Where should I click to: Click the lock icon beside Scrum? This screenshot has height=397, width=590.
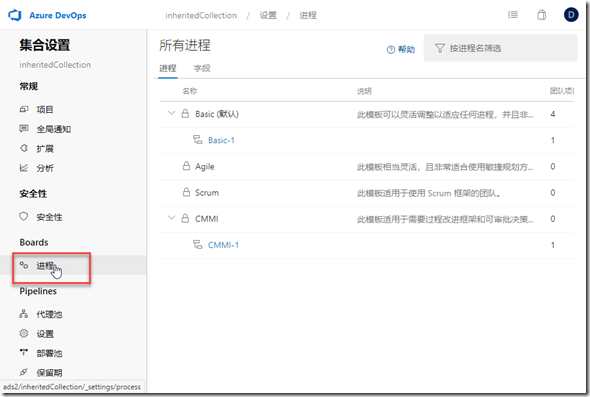click(186, 192)
